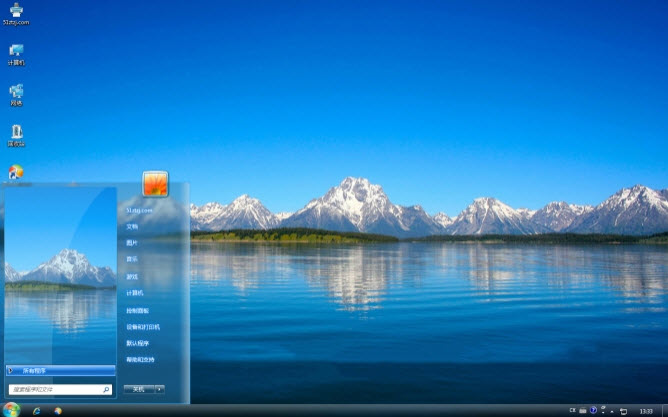Image resolution: width=668 pixels, height=417 pixels.
Task: Open the 51ztzj.com desktop icon
Action: (16, 14)
